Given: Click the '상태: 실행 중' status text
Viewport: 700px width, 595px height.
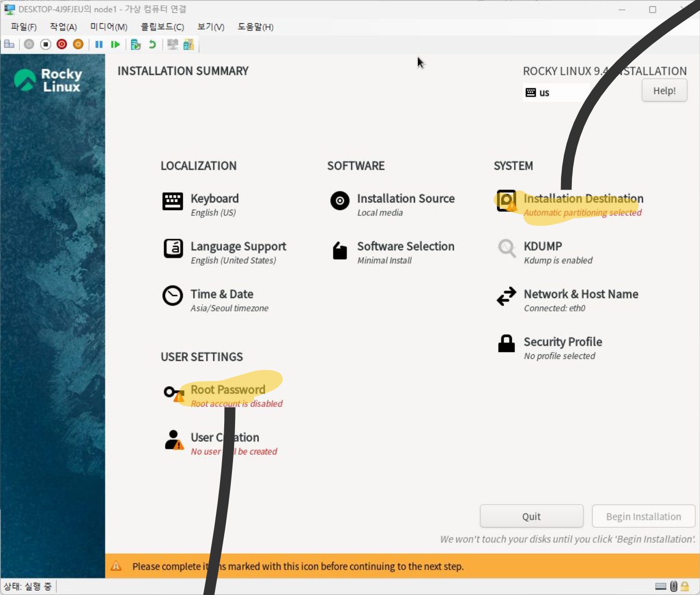Looking at the screenshot, I should (27, 586).
